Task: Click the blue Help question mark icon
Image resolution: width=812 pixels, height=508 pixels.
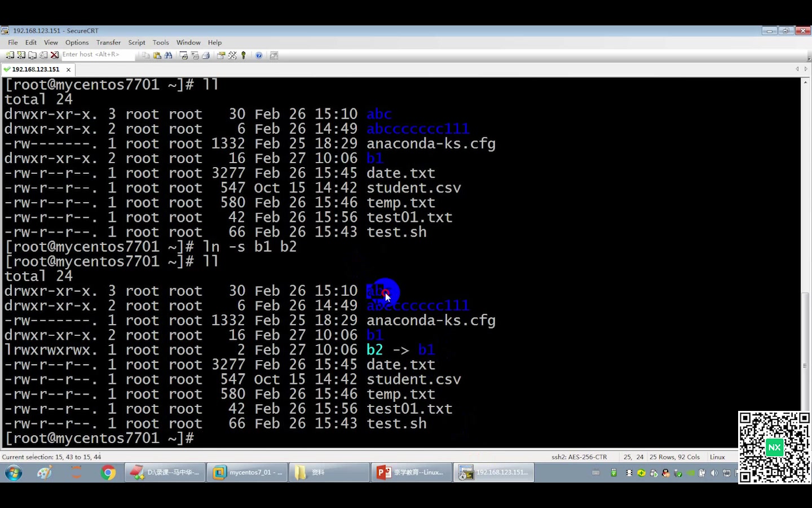Action: pos(259,55)
